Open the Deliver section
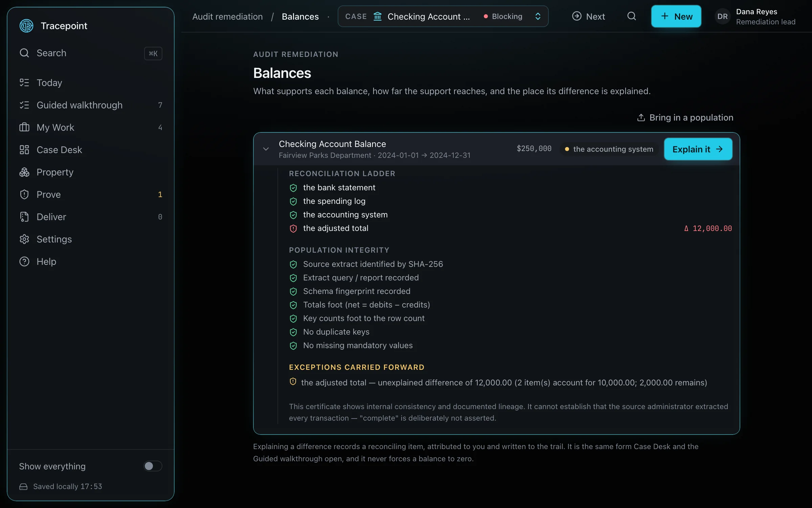812x508 pixels. (x=91, y=217)
